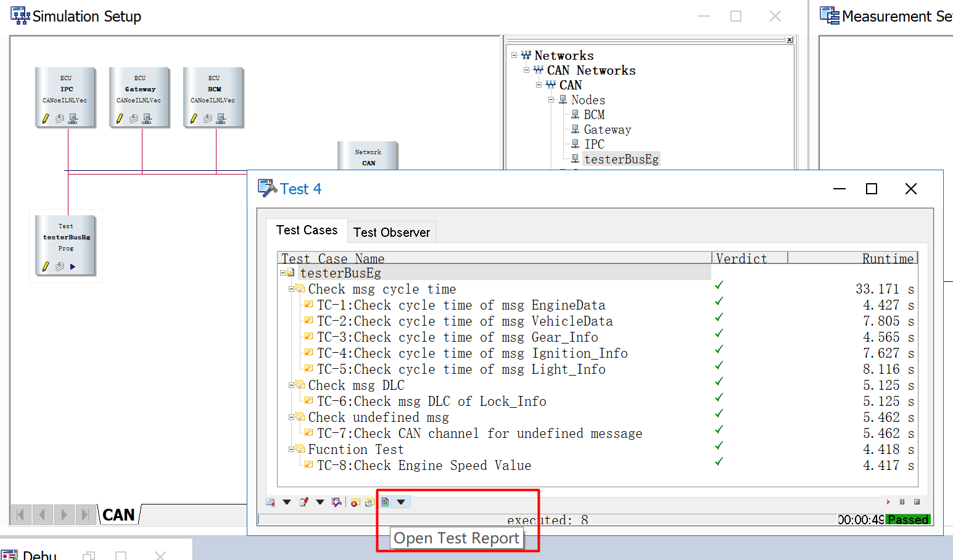Open dropdown arrow beside test report icon
The image size is (953, 560).
[401, 502]
